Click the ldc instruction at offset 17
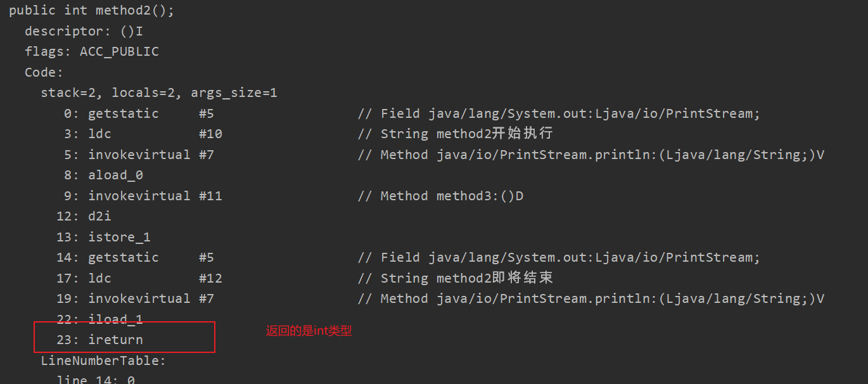Screen dimensions: 868x384 click(99, 278)
